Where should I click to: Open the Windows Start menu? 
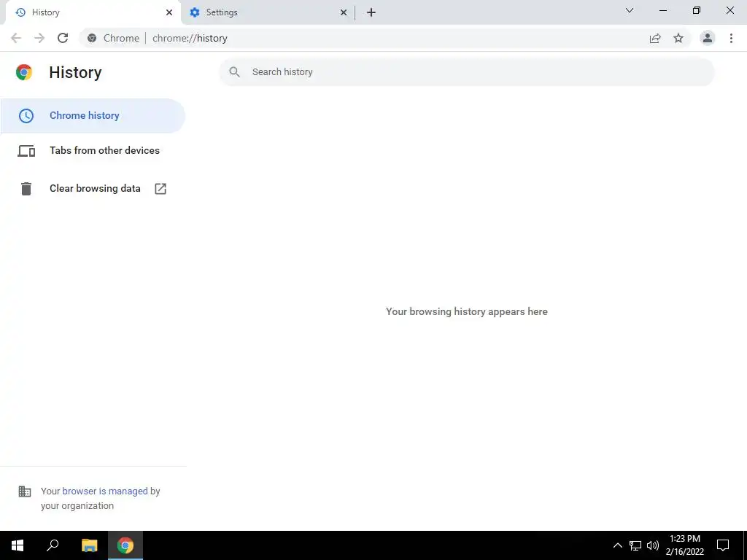tap(18, 545)
